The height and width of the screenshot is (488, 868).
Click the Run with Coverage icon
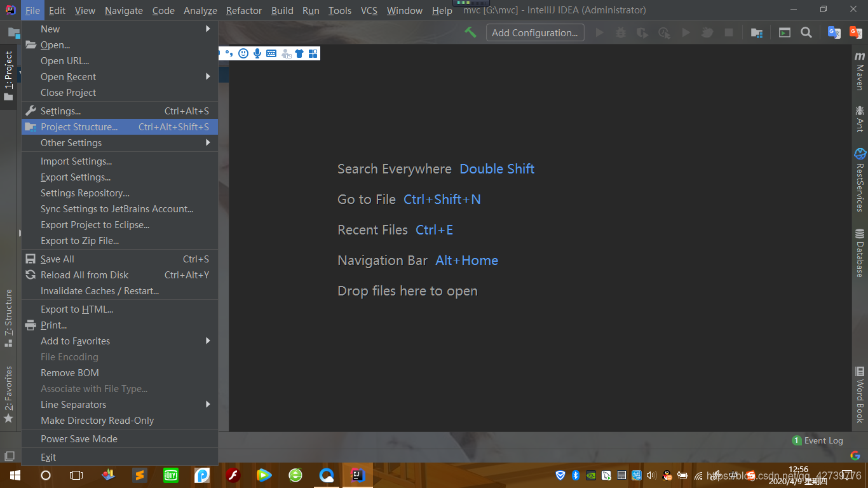pos(642,32)
